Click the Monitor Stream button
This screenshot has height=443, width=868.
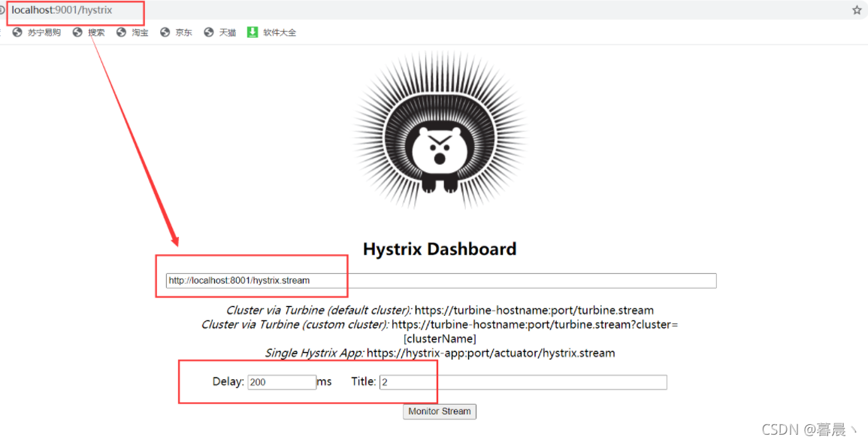tap(440, 411)
